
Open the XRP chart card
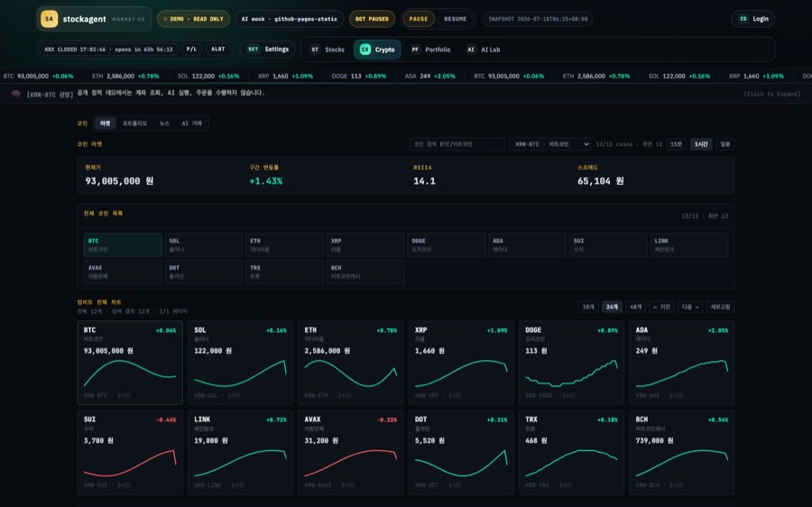pyautogui.click(x=461, y=363)
